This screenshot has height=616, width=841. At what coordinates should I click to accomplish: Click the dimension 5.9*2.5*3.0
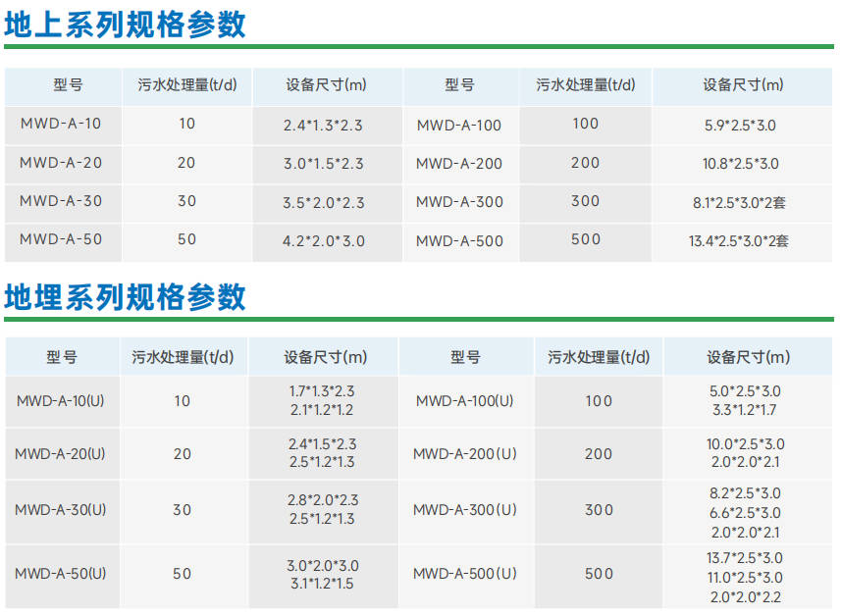point(740,126)
